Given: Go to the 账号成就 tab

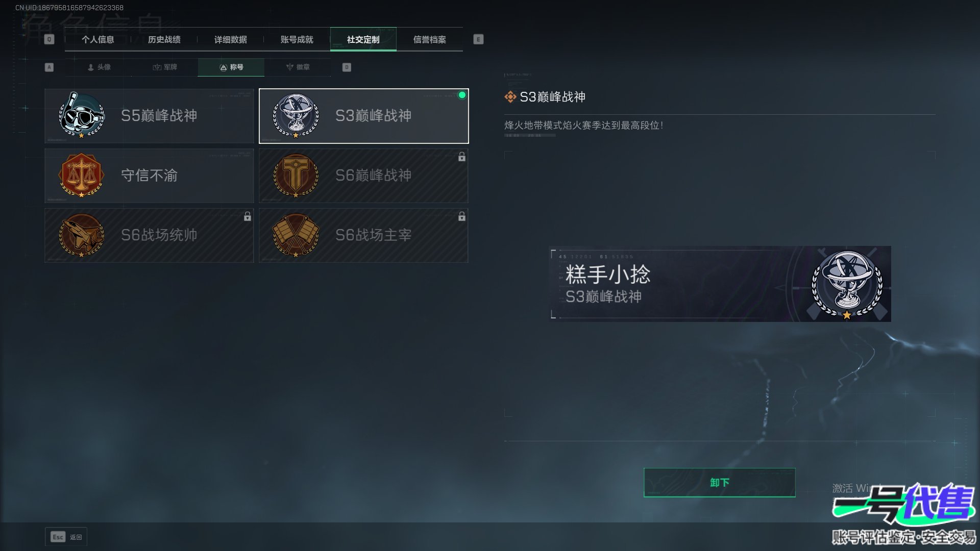Looking at the screenshot, I should [x=297, y=39].
